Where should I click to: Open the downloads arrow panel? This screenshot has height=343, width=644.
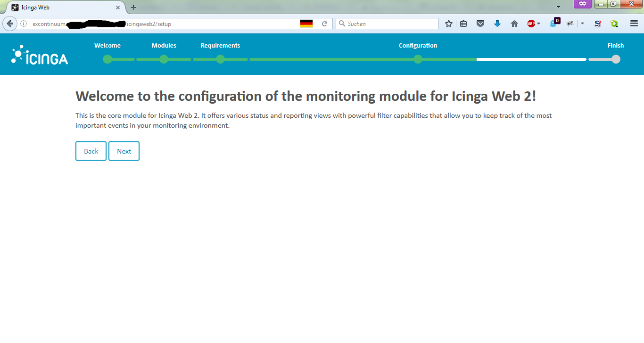coord(497,24)
